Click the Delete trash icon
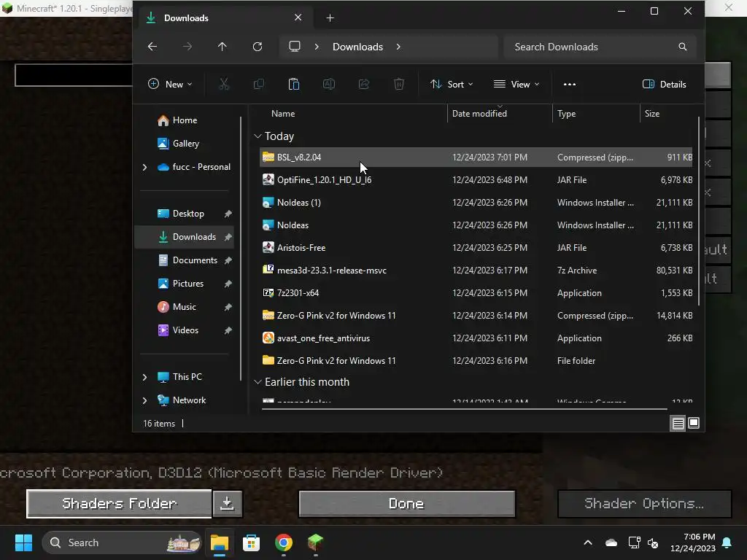747x560 pixels. pyautogui.click(x=399, y=85)
